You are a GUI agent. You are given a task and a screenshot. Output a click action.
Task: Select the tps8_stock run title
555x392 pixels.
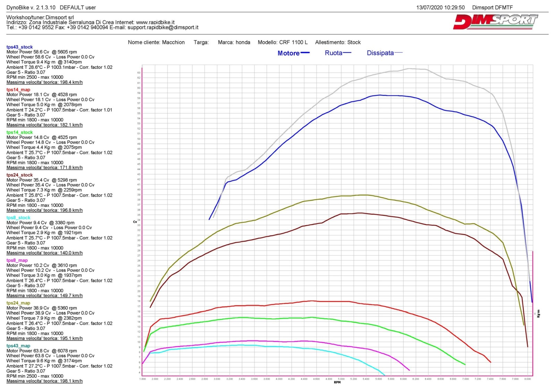[18, 218]
